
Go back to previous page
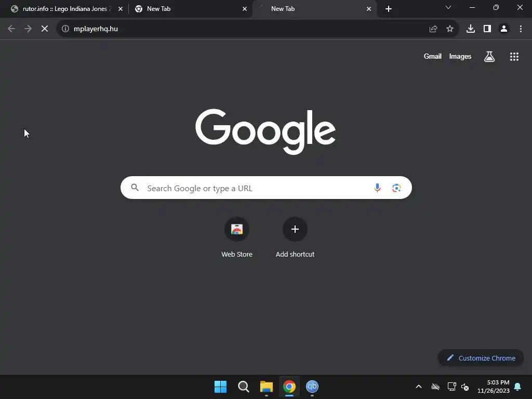11,29
